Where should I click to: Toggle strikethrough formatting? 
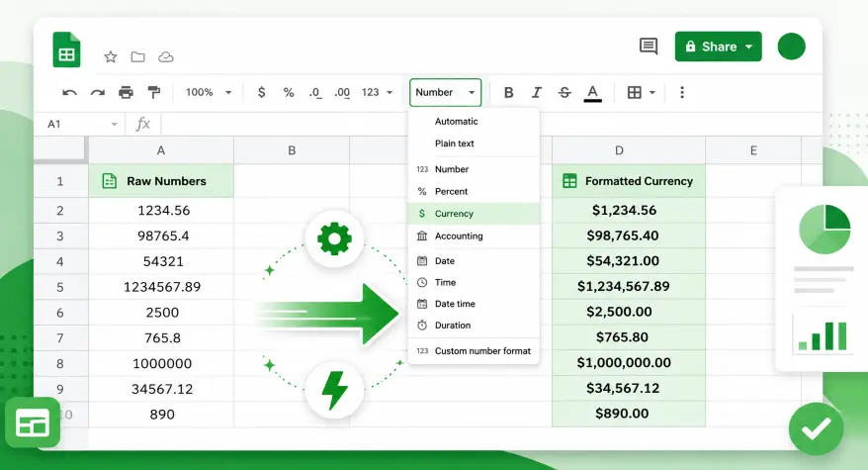564,93
